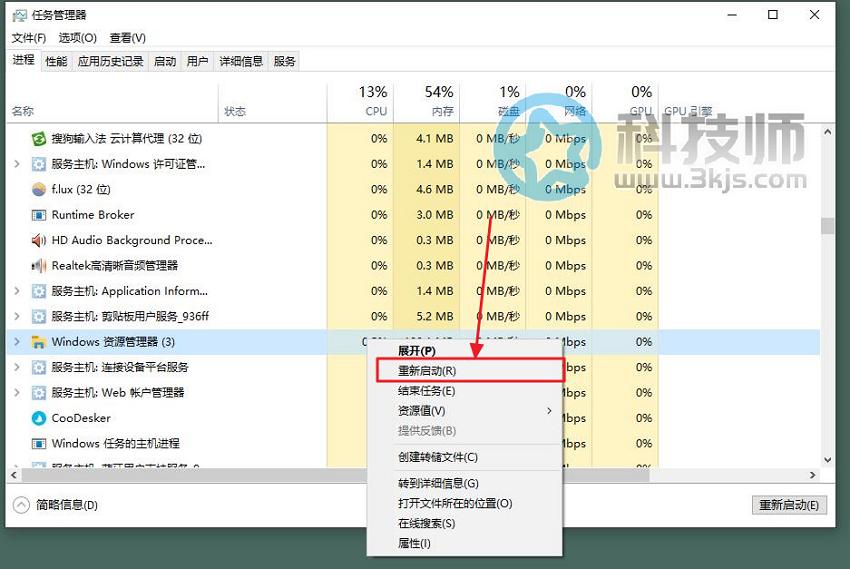850x569 pixels.
Task: Click the Windows 资源管理器 folder icon
Action: click(38, 342)
